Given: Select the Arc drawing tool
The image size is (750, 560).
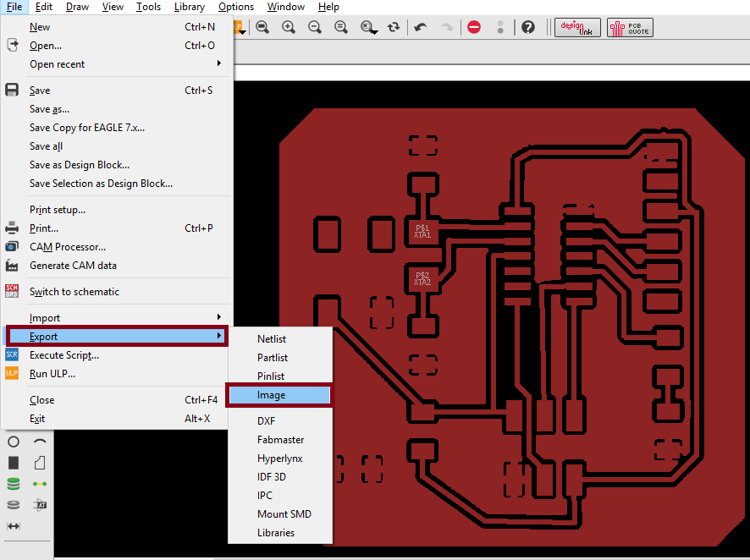Looking at the screenshot, I should tap(40, 442).
